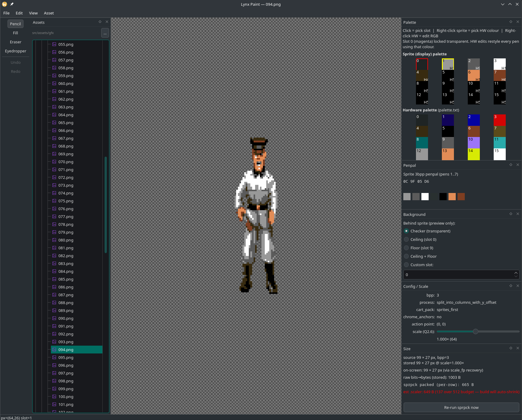Select hardware palette colour 14 yellow
This screenshot has height=420, width=522.
pos(474,154)
